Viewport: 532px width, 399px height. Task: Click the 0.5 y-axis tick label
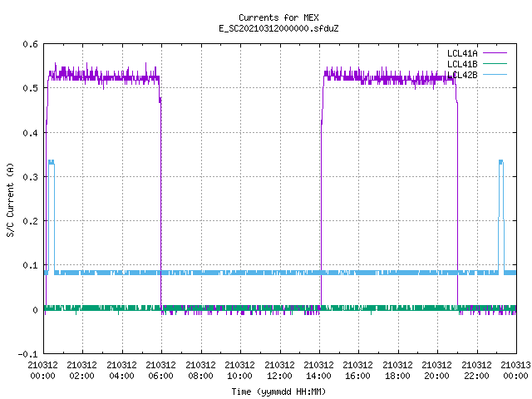click(30, 88)
